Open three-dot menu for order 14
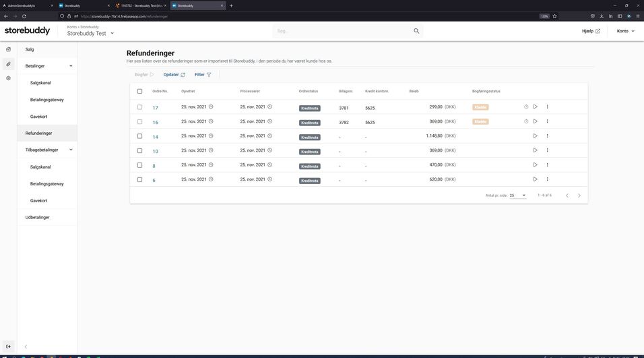The height and width of the screenshot is (358, 644). coord(547,136)
